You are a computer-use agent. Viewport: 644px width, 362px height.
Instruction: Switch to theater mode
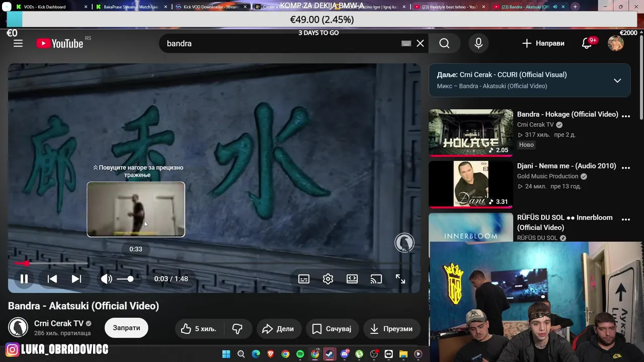click(x=352, y=279)
